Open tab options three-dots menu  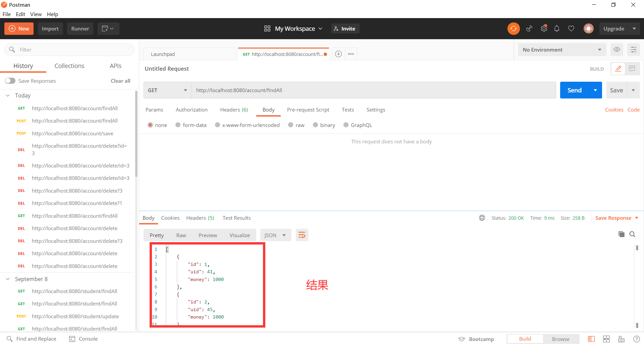[351, 54]
